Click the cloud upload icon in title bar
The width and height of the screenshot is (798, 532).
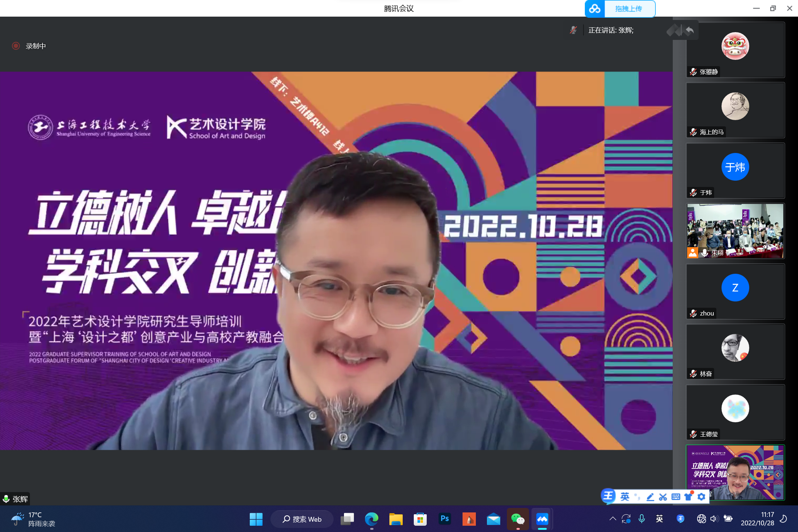click(594, 9)
